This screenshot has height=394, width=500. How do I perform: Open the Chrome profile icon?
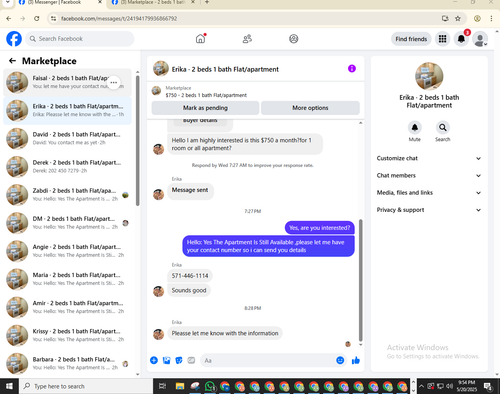click(x=477, y=19)
